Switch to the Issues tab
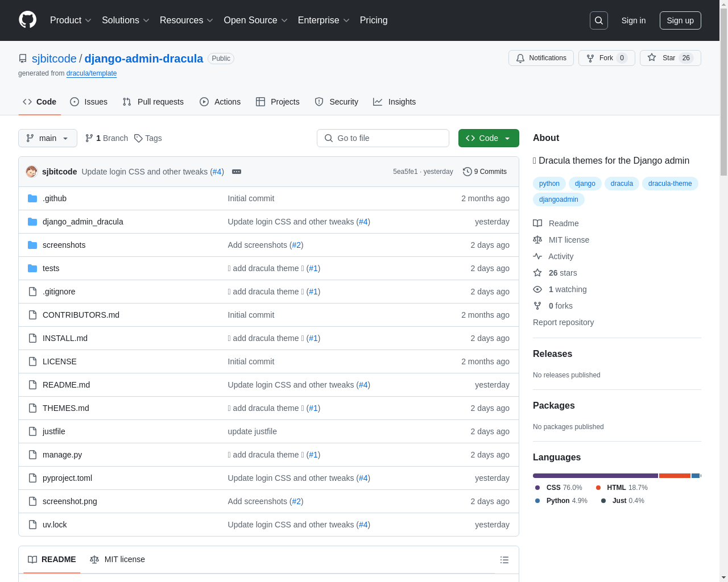Viewport: 728px width, 582px height. tap(89, 102)
